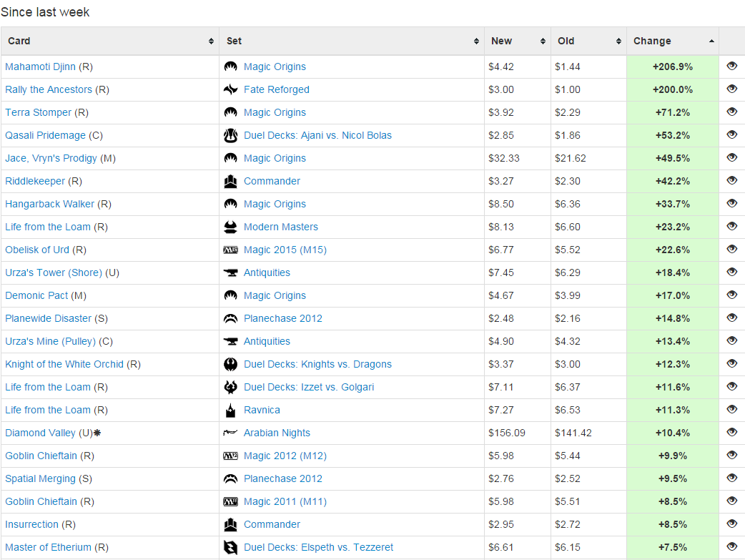The height and width of the screenshot is (560, 745).
Task: Open the Terra Stomper card link
Action: [38, 113]
